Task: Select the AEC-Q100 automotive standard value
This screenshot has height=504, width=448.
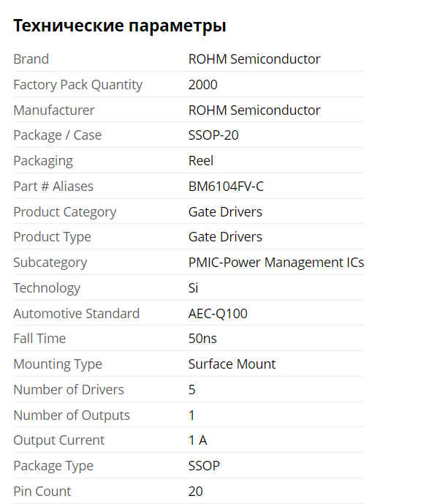Action: [x=218, y=314]
